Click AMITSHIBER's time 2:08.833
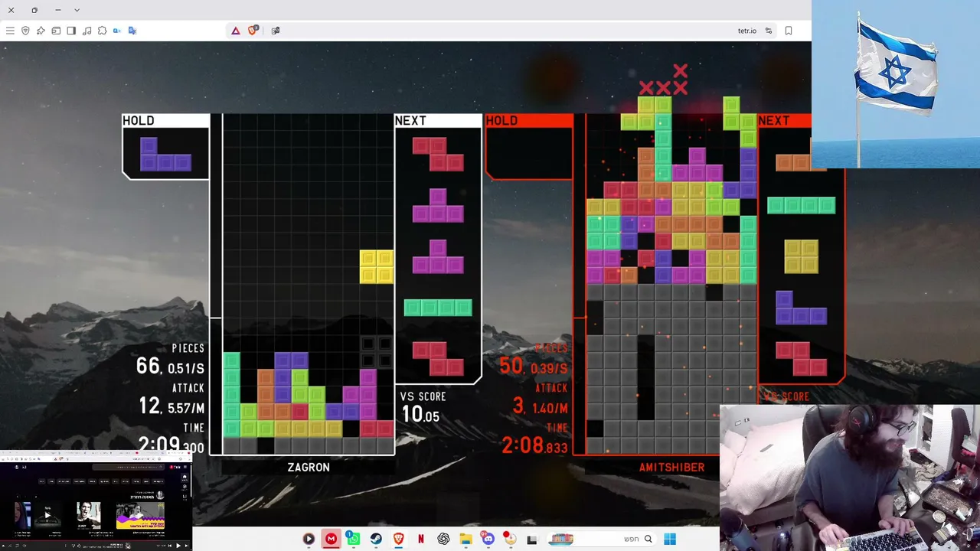Viewport: 980px width, 551px height. (535, 445)
